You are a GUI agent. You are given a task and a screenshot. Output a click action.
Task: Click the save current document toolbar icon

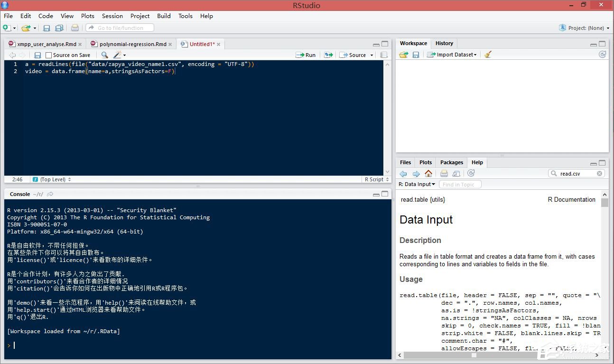[x=47, y=28]
